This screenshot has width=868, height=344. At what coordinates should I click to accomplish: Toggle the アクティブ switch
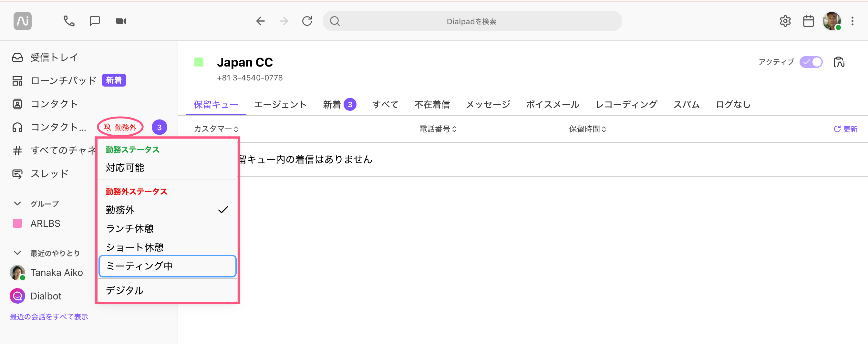point(811,62)
